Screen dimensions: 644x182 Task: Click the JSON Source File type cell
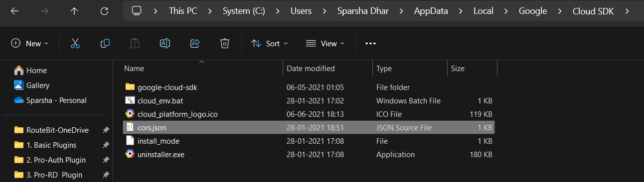(404, 127)
